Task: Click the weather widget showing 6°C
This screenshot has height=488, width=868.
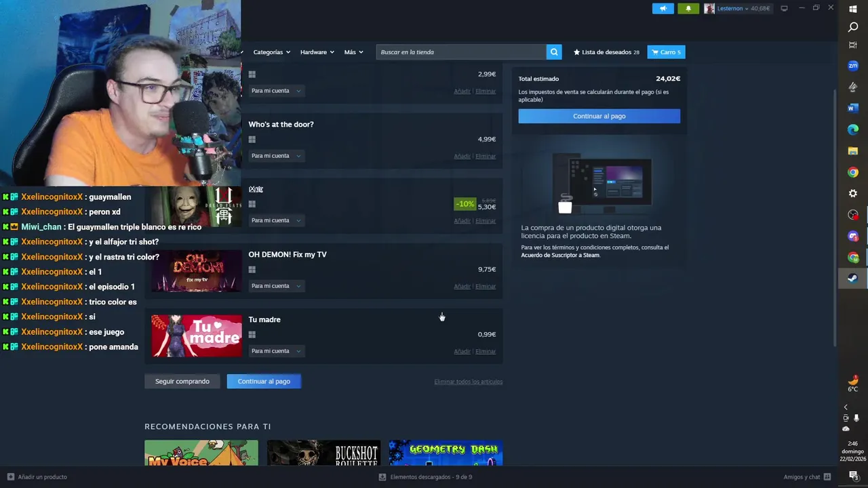Action: coord(853,384)
